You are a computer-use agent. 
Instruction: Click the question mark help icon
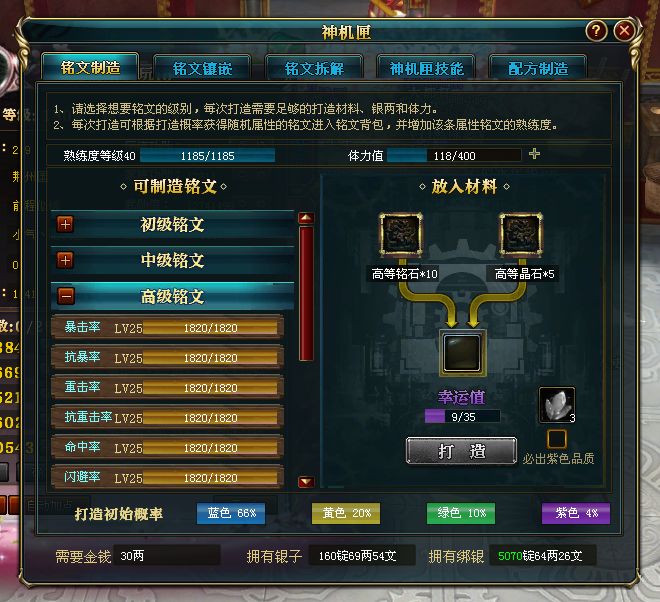(596, 31)
